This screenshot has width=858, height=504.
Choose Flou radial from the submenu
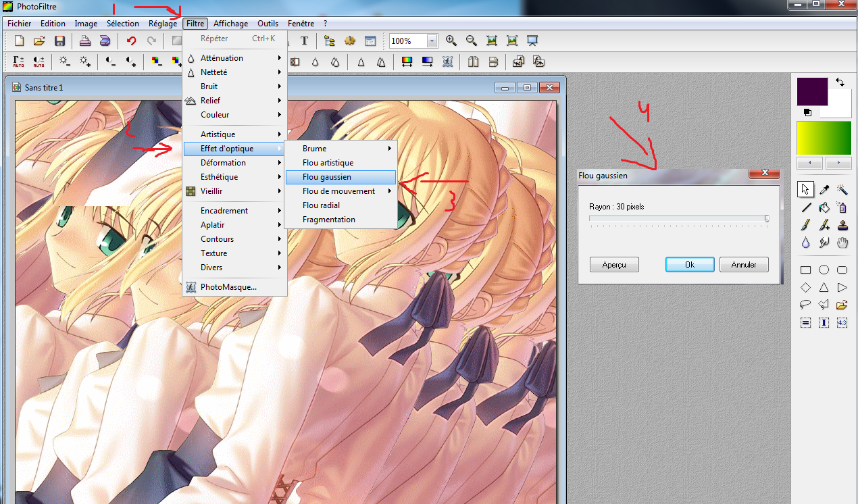(x=340, y=205)
